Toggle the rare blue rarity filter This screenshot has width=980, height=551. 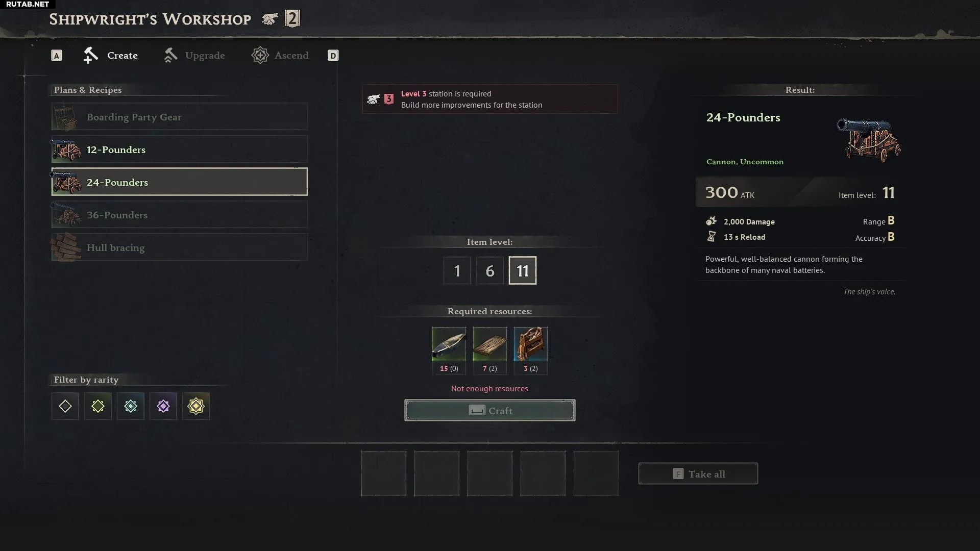pos(131,406)
